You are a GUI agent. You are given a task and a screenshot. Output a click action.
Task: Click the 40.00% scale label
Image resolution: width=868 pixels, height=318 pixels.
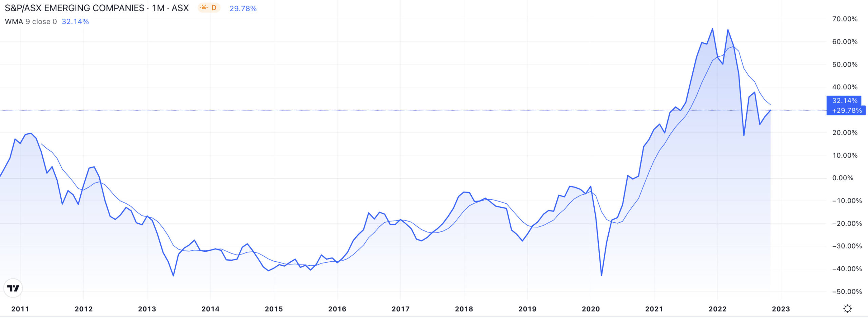coord(845,87)
